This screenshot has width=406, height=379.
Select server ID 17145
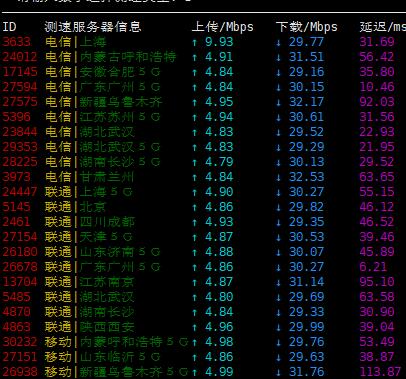20,72
